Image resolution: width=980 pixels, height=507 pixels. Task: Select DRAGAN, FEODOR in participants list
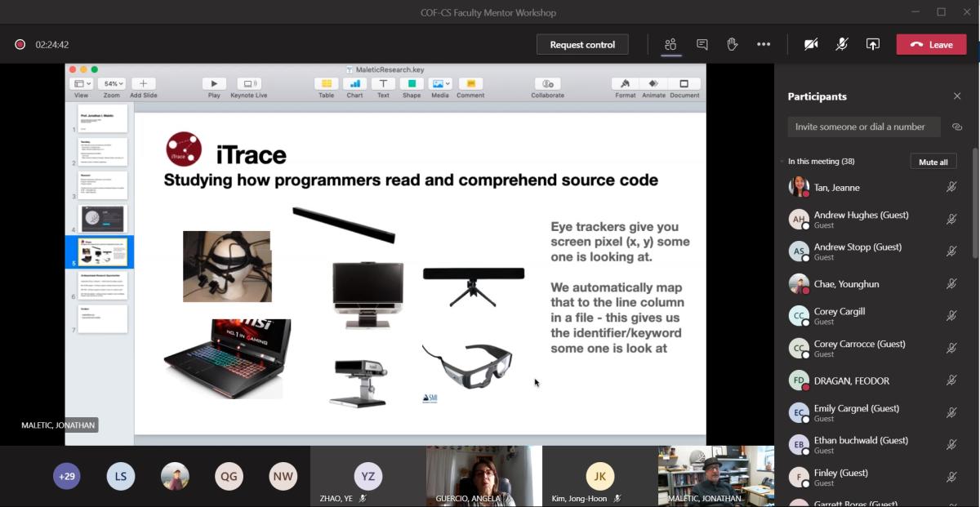851,380
